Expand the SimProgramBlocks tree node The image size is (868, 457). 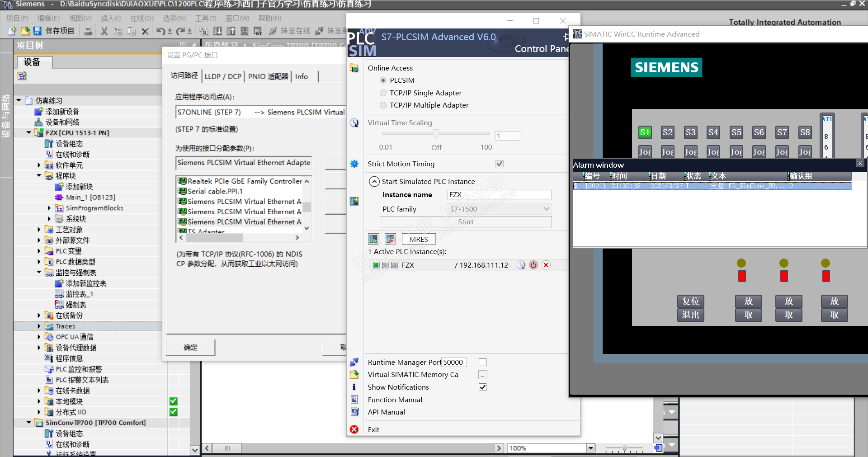point(49,208)
